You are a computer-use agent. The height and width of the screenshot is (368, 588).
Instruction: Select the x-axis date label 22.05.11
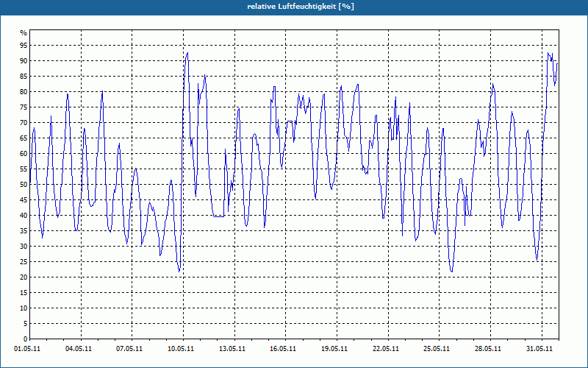tap(385, 348)
